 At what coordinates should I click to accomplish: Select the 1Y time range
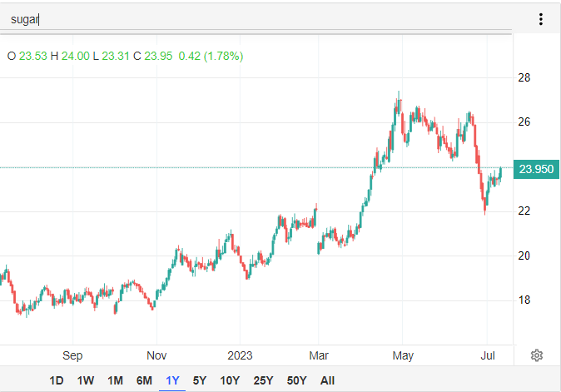coord(172,380)
